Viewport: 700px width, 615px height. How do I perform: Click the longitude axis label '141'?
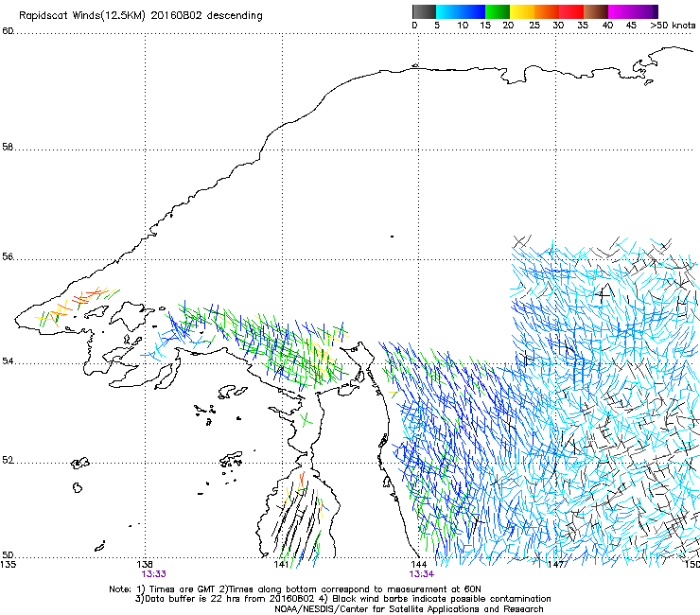coord(282,564)
